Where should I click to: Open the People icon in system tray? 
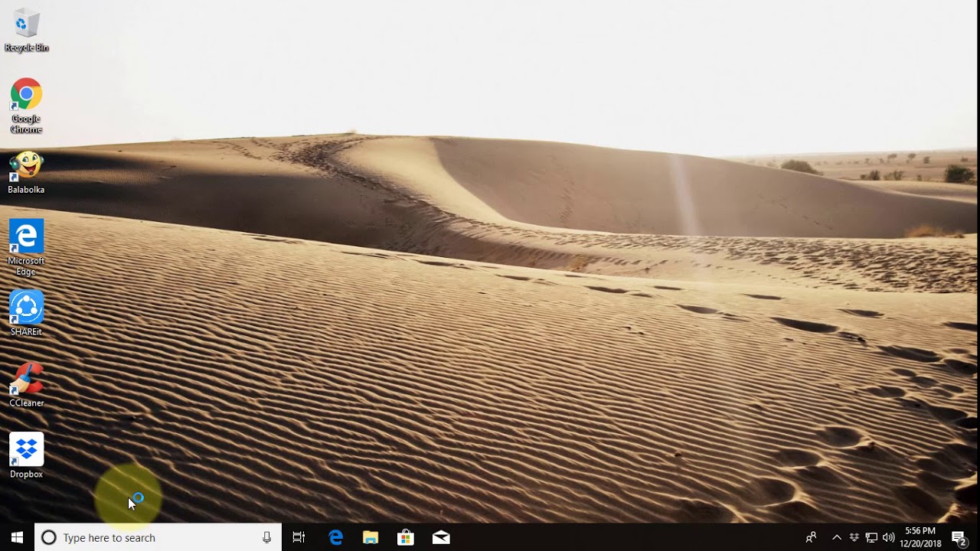811,537
